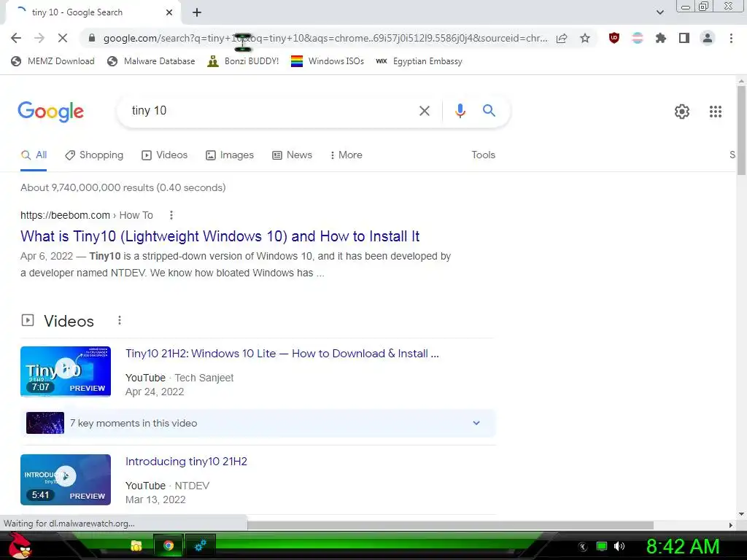Viewport: 747px width, 560px height.
Task: Open options for the beebom.com result
Action: (x=171, y=215)
